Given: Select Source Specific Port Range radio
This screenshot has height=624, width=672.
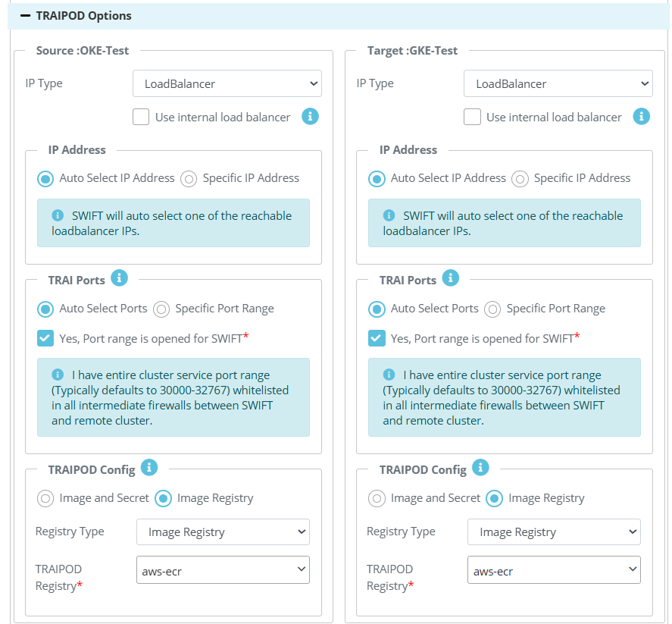Looking at the screenshot, I should pyautogui.click(x=161, y=309).
